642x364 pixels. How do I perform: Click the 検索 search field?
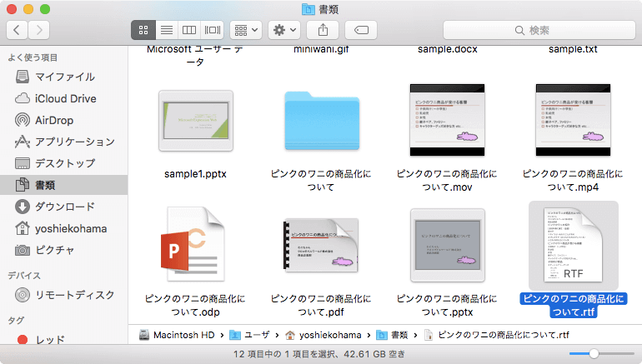pyautogui.click(x=539, y=30)
